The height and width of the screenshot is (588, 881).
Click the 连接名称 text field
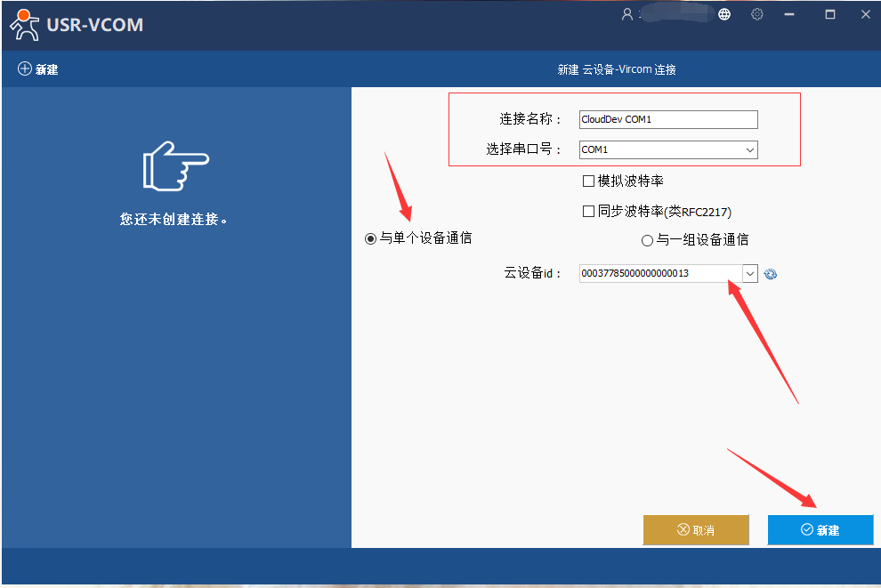(x=667, y=119)
